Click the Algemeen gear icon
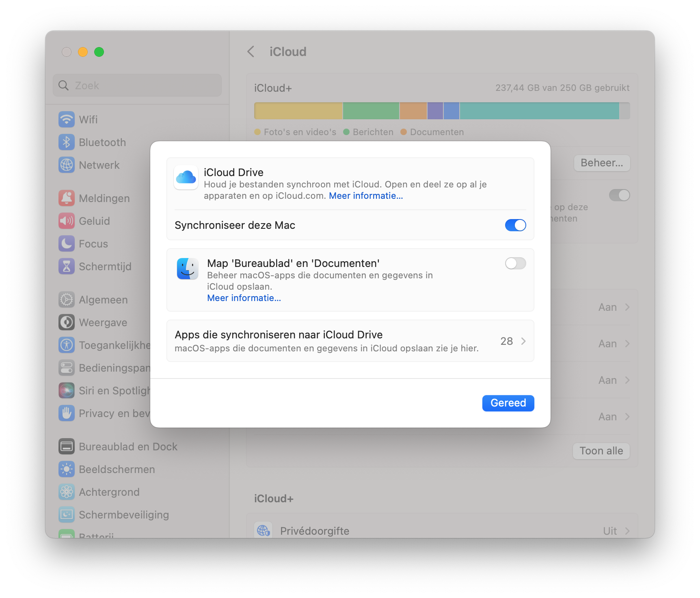This screenshot has height=598, width=700. tap(67, 299)
